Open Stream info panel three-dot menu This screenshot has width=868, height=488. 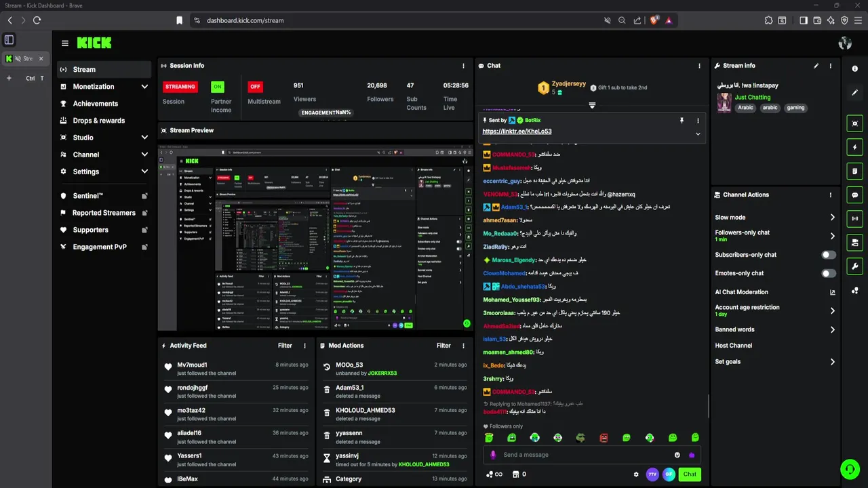coord(831,66)
